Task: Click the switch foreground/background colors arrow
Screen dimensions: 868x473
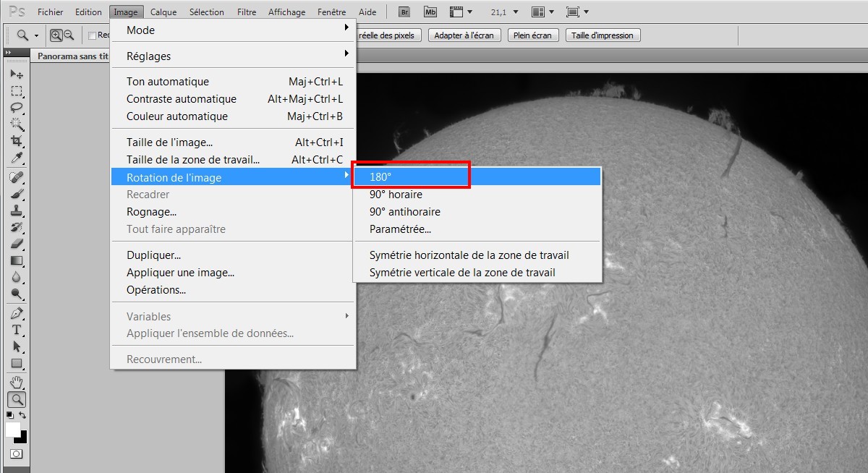Action: pos(23,415)
